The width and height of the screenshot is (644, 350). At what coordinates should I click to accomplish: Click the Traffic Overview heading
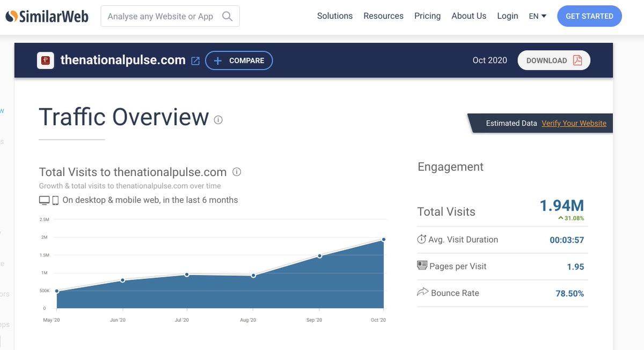124,116
